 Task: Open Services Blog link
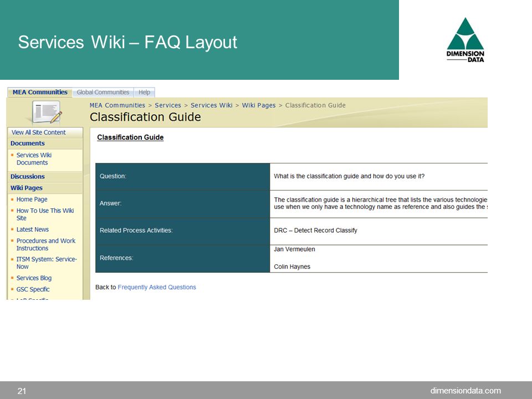(34, 278)
